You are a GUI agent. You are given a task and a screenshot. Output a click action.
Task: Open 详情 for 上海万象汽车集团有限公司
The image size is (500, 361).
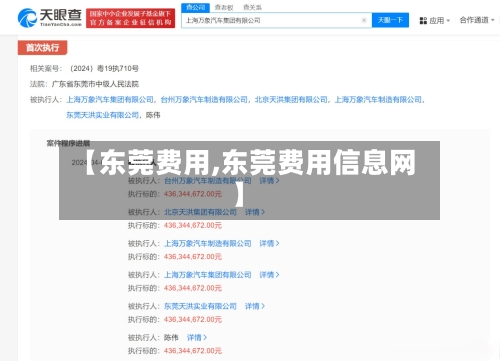(269, 275)
